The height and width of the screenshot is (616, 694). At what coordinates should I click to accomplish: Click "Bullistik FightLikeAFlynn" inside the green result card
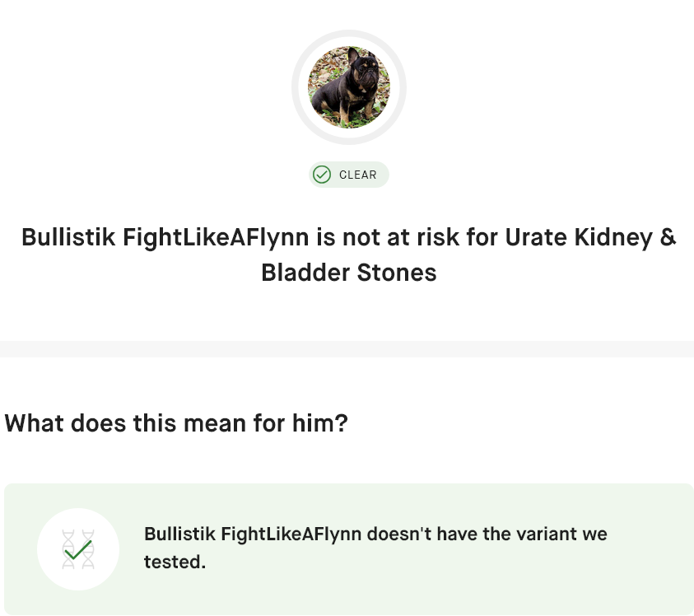pos(253,534)
